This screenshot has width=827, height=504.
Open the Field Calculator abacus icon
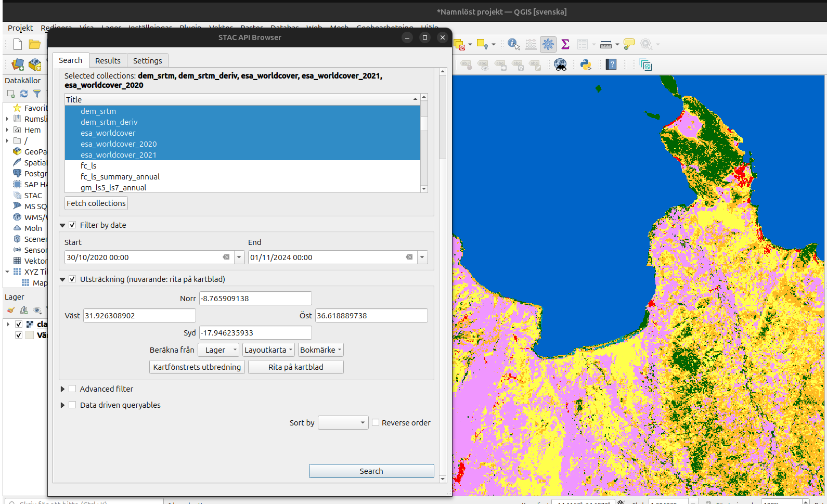531,45
